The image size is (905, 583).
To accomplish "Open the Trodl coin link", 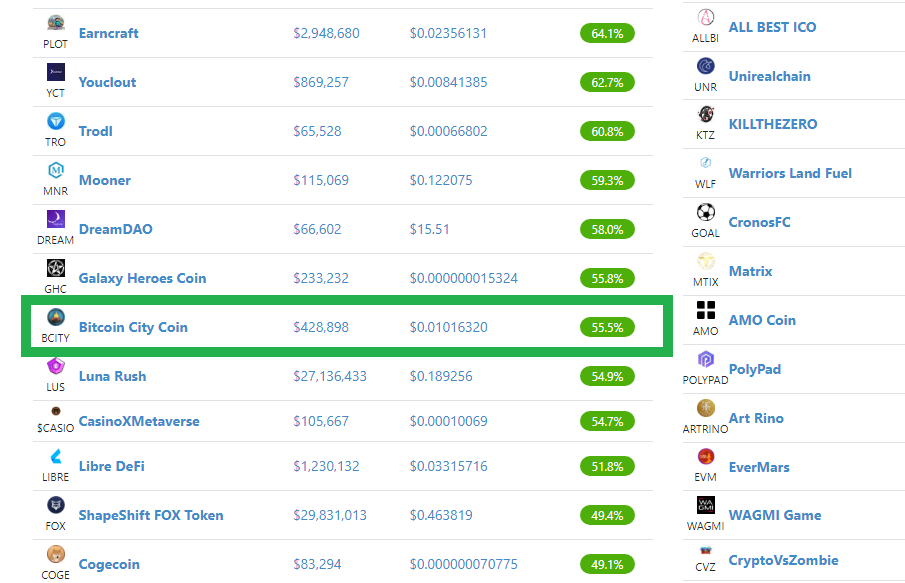I will (96, 132).
